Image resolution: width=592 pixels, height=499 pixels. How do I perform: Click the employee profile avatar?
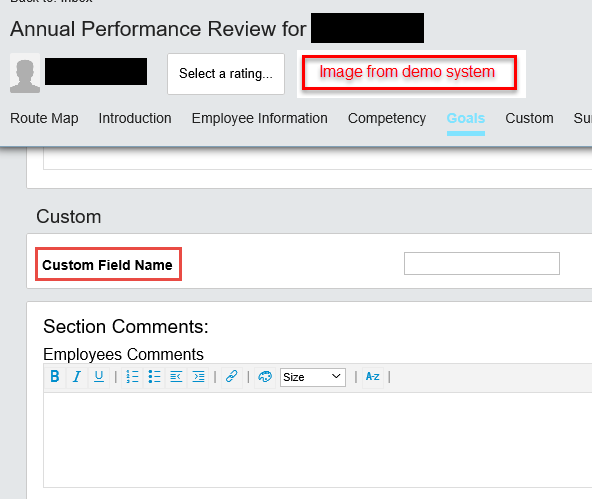tap(25, 73)
